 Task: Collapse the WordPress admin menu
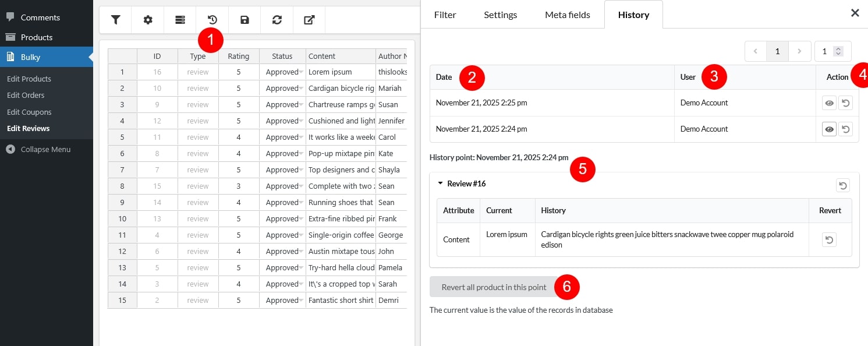45,149
